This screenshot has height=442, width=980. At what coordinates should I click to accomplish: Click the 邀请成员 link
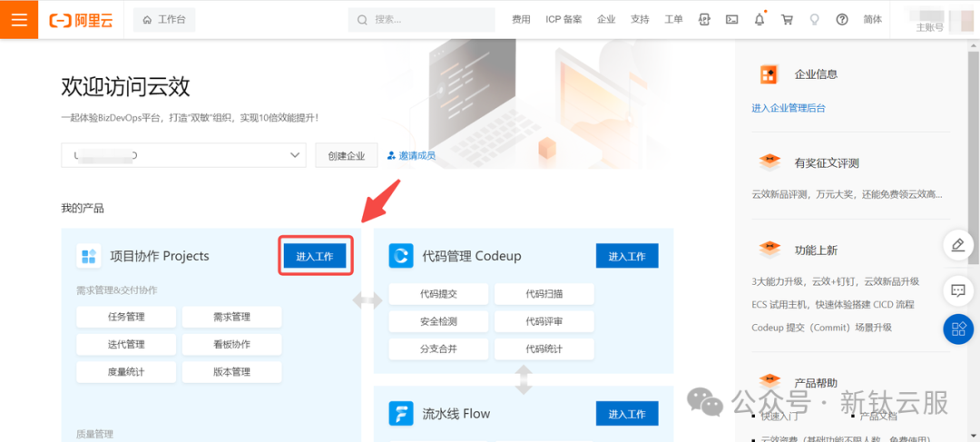point(412,156)
